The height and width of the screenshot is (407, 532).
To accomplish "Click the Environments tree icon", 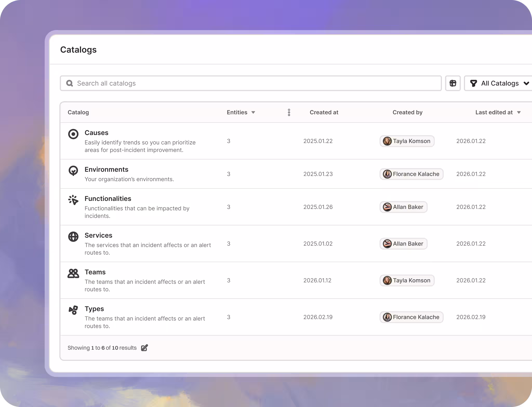I will coord(73,171).
